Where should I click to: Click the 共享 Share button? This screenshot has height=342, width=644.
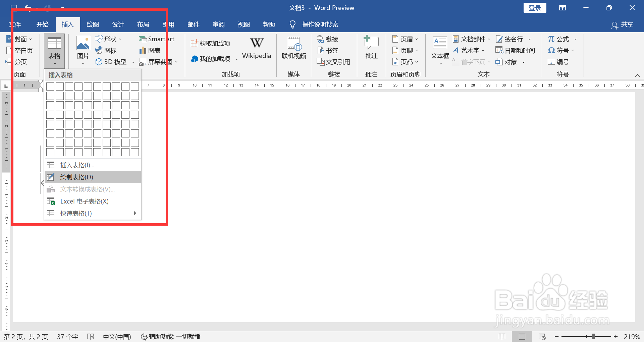[622, 24]
